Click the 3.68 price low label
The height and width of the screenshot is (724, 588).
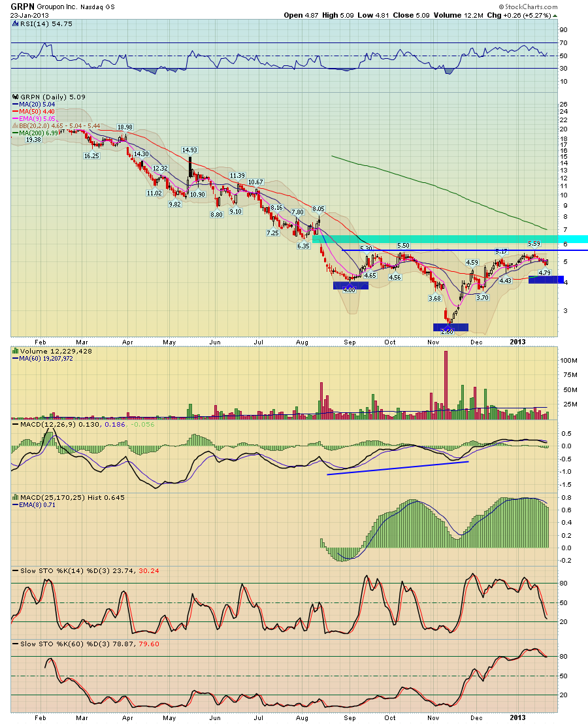[434, 298]
